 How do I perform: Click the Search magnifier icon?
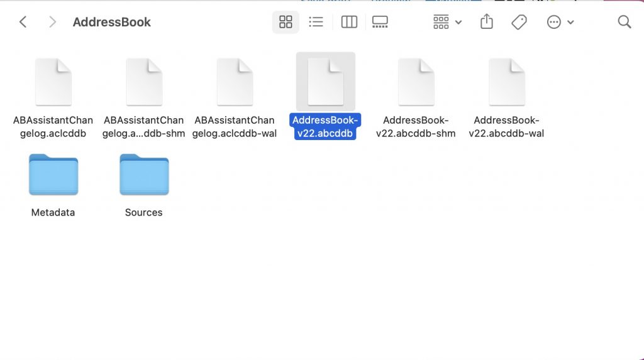click(625, 22)
